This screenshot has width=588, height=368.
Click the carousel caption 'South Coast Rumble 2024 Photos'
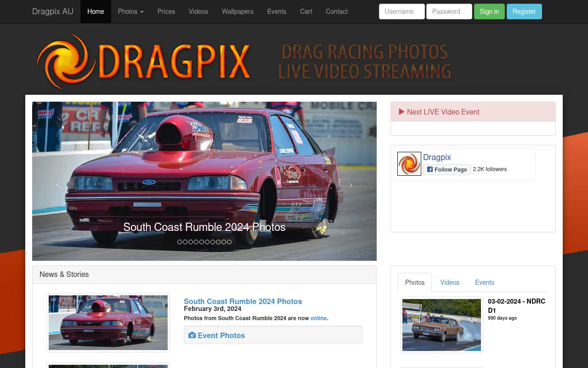[204, 227]
